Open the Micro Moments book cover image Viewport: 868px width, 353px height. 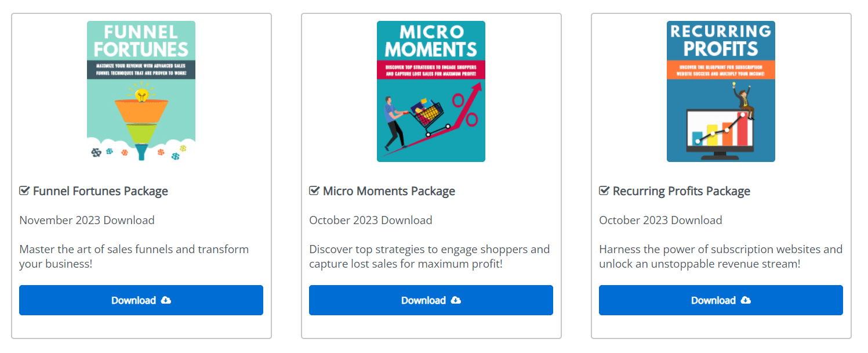coord(431,91)
